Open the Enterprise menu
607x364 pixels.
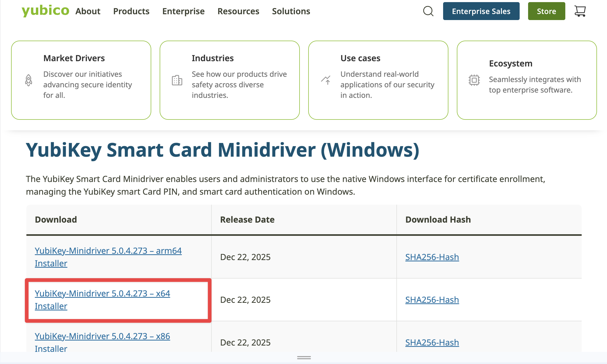click(183, 11)
